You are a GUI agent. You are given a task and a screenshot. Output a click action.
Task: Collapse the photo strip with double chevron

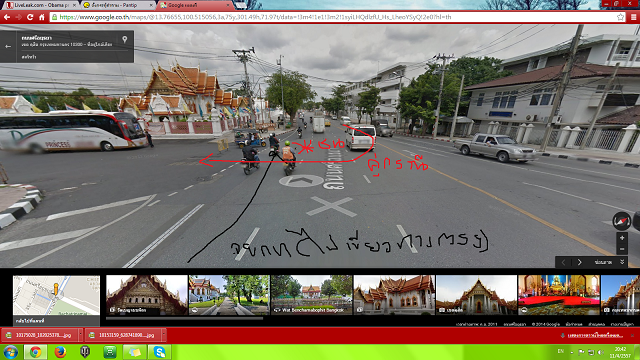622,262
